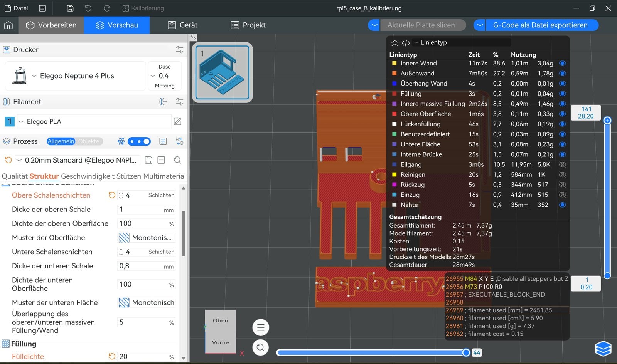Toggle visibility of Überhang Wand
617x364 pixels.
[x=562, y=84]
